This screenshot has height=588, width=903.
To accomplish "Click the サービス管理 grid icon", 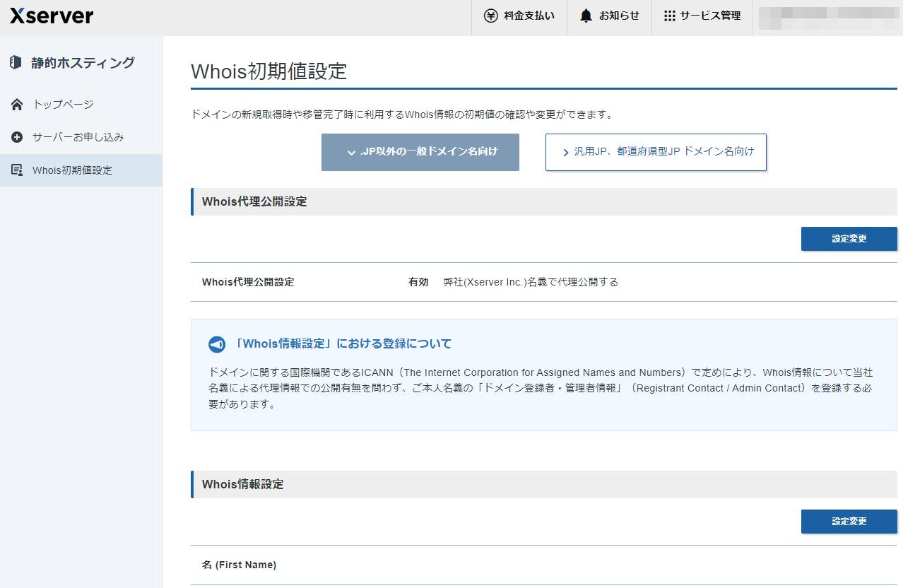I will pyautogui.click(x=668, y=14).
